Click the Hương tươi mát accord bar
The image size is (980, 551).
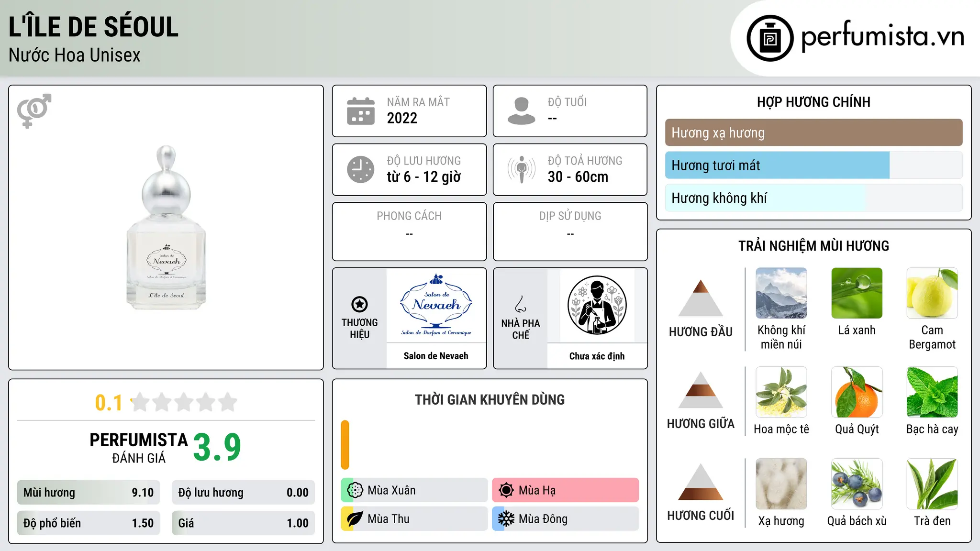pos(814,165)
